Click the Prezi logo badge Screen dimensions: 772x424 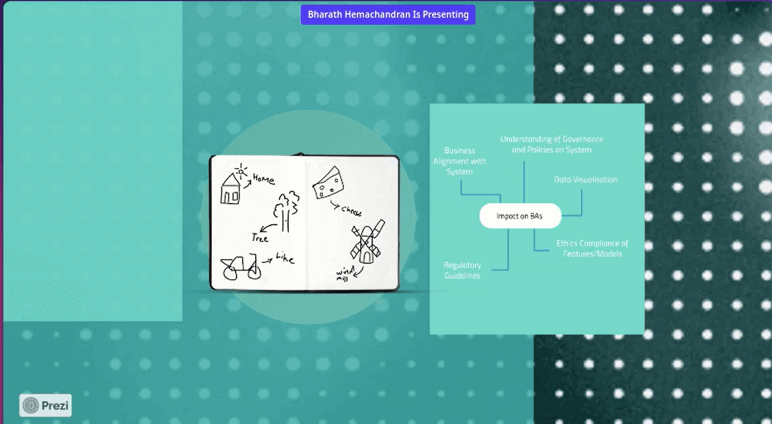click(45, 405)
